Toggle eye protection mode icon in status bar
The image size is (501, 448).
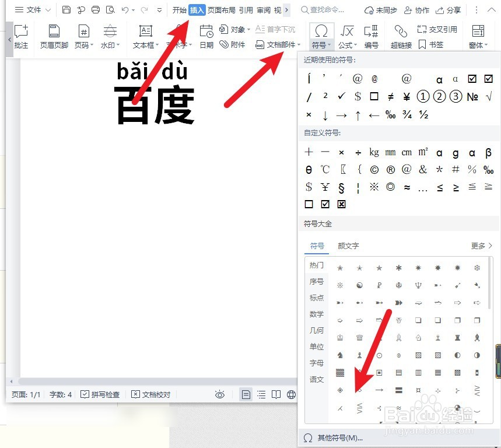tap(219, 395)
